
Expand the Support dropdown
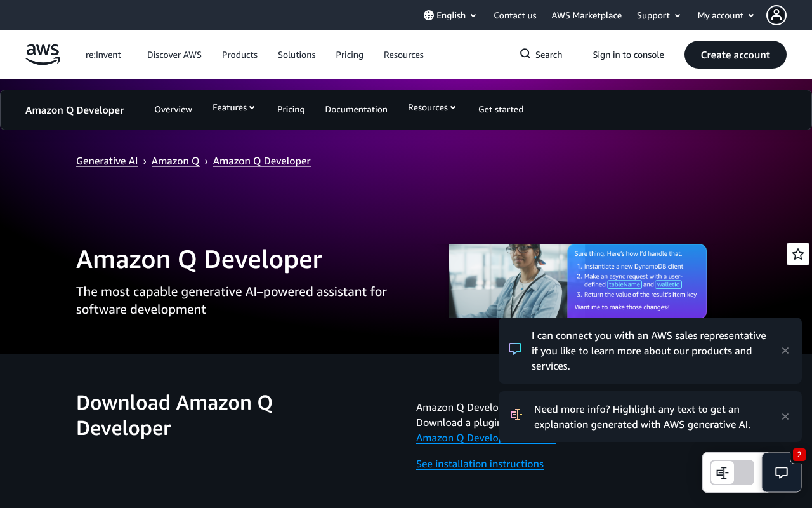(x=658, y=15)
